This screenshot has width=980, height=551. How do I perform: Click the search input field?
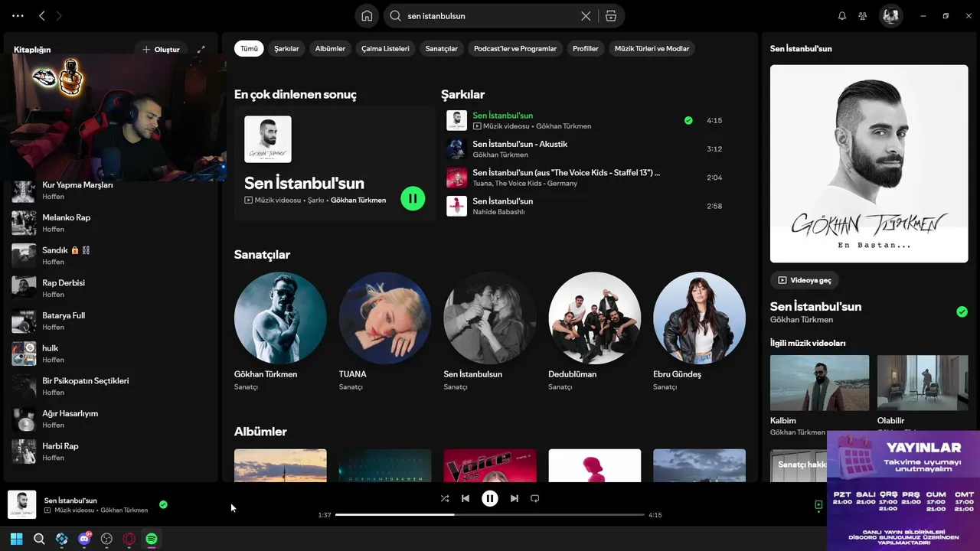click(490, 15)
